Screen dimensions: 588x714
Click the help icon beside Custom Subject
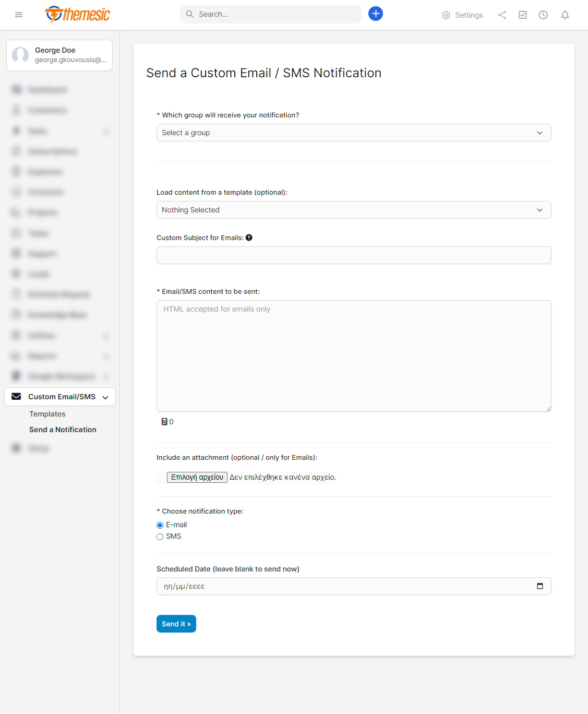249,238
